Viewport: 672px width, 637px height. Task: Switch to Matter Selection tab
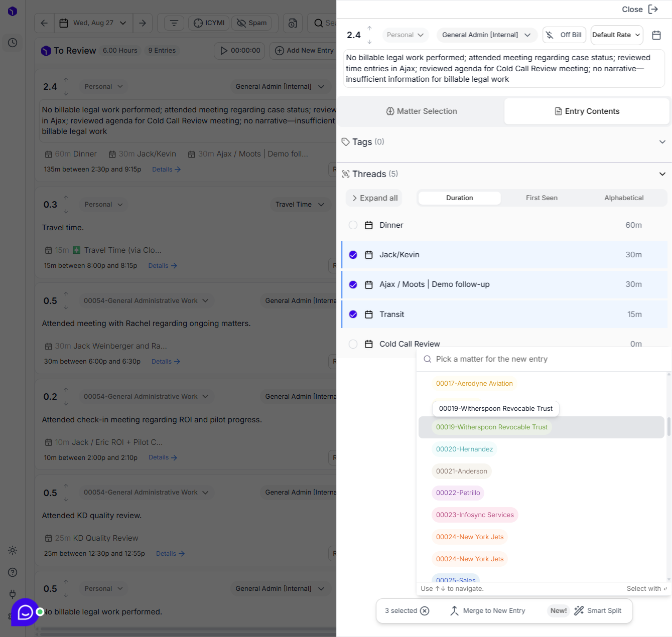(x=421, y=111)
